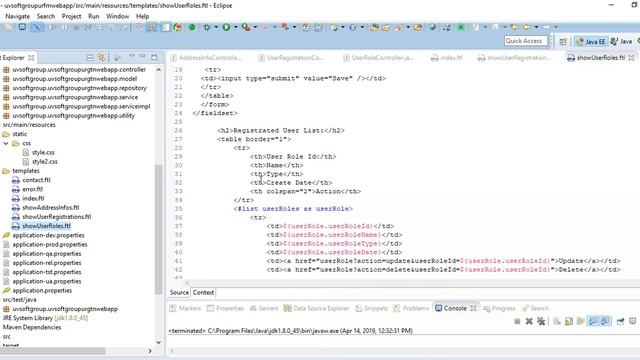
Task: Close the showUserRoles.ftl editor tab
Action: (x=631, y=58)
